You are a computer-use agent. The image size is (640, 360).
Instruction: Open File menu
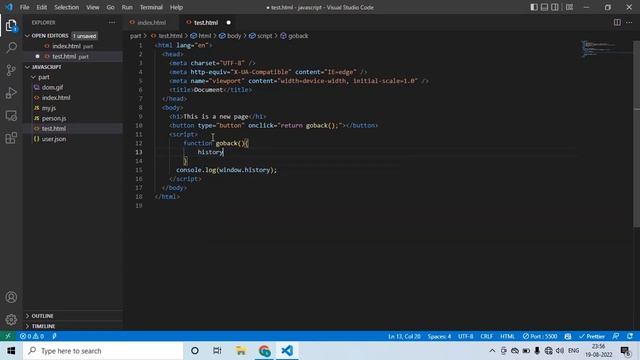24,7
